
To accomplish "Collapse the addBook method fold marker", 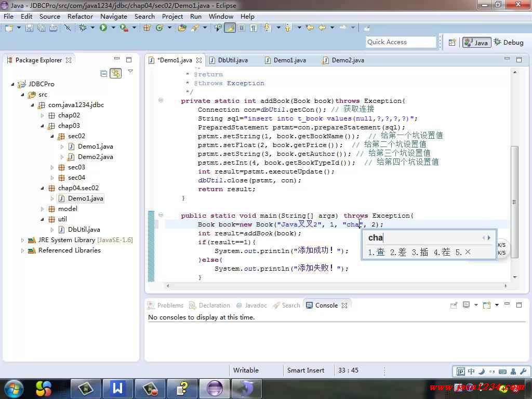I will click(x=161, y=100).
